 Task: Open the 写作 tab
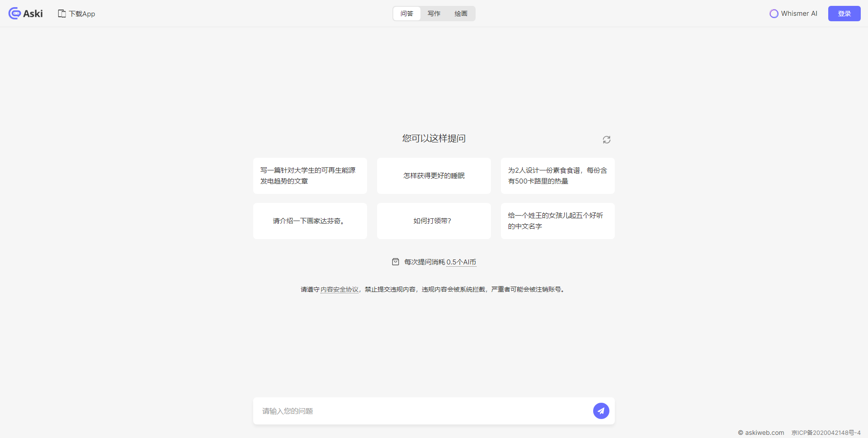[434, 14]
